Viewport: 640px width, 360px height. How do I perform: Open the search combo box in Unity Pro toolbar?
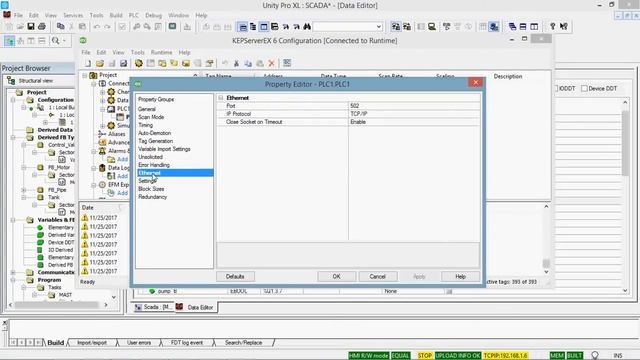348,27
